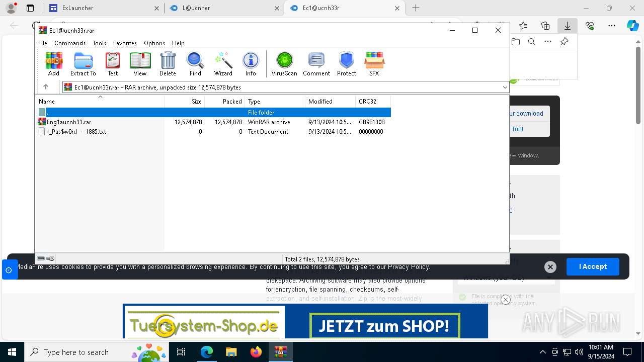
Task: Close the Tuersystem-Shop advertisement
Action: (x=506, y=300)
